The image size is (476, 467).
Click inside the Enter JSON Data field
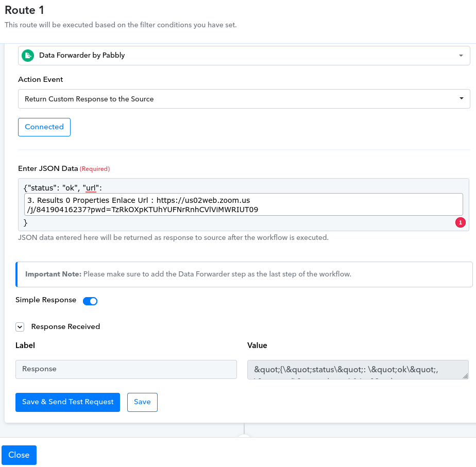tap(244, 205)
